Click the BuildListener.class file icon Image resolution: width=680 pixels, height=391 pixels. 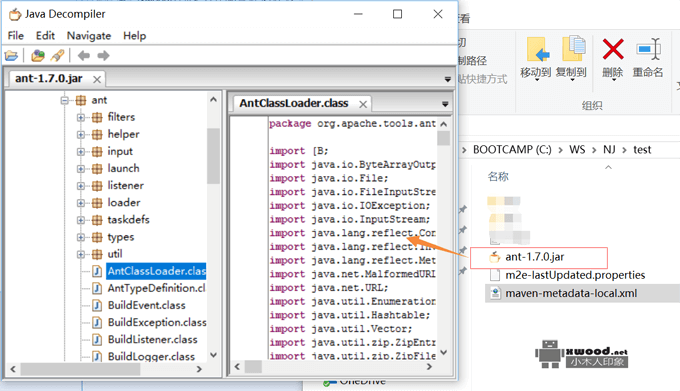pos(97,340)
